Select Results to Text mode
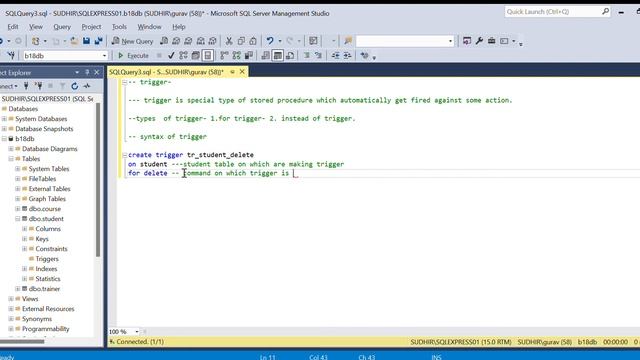Image resolution: width=640 pixels, height=360 pixels. point(265,56)
